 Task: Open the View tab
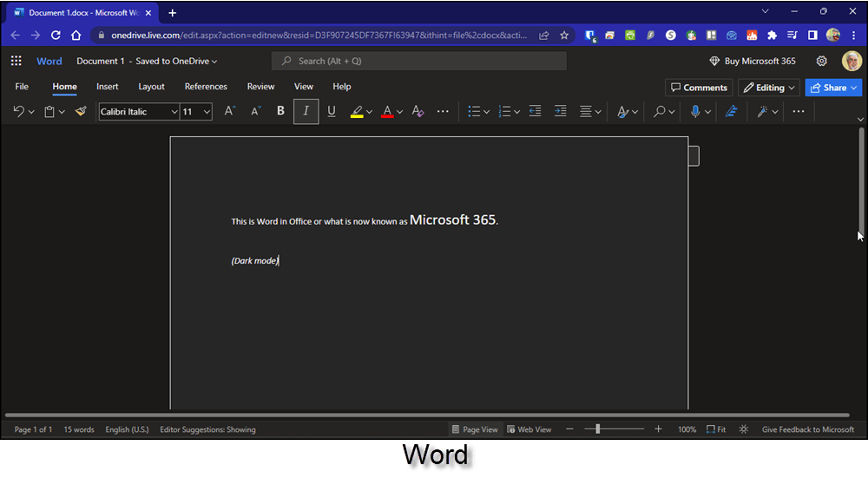[x=303, y=86]
